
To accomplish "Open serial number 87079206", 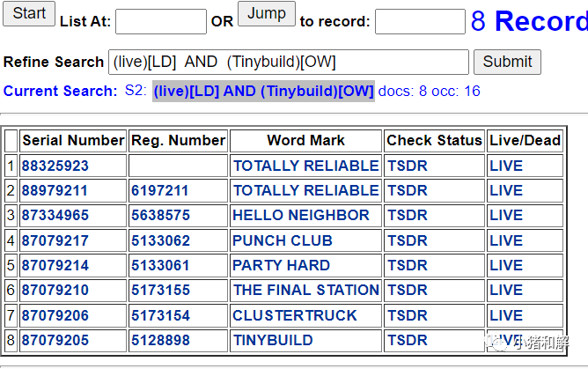I will click(x=55, y=315).
